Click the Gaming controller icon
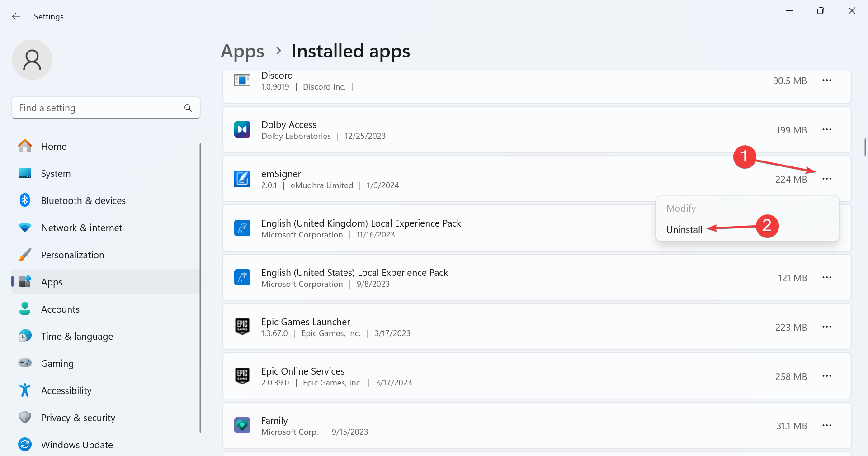 point(25,363)
